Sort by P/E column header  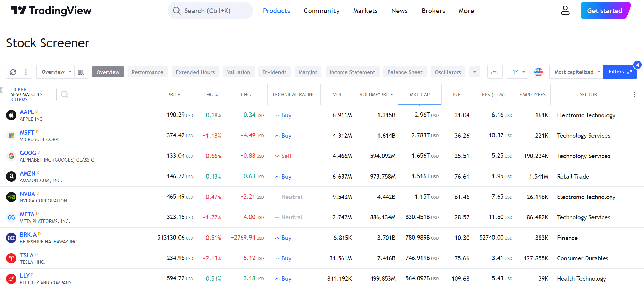tap(457, 94)
